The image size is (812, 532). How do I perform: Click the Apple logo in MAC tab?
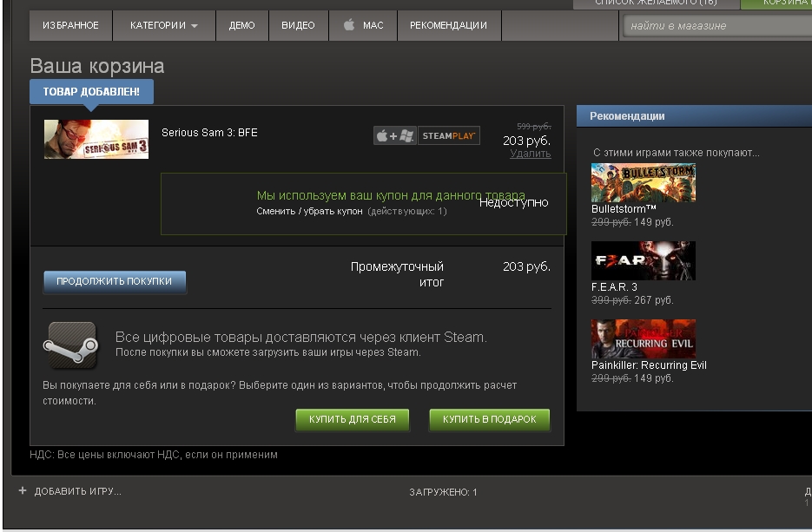pos(350,24)
